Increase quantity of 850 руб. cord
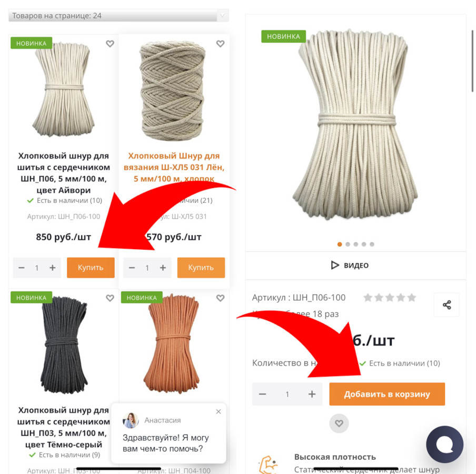This screenshot has height=474, width=476. click(x=53, y=268)
